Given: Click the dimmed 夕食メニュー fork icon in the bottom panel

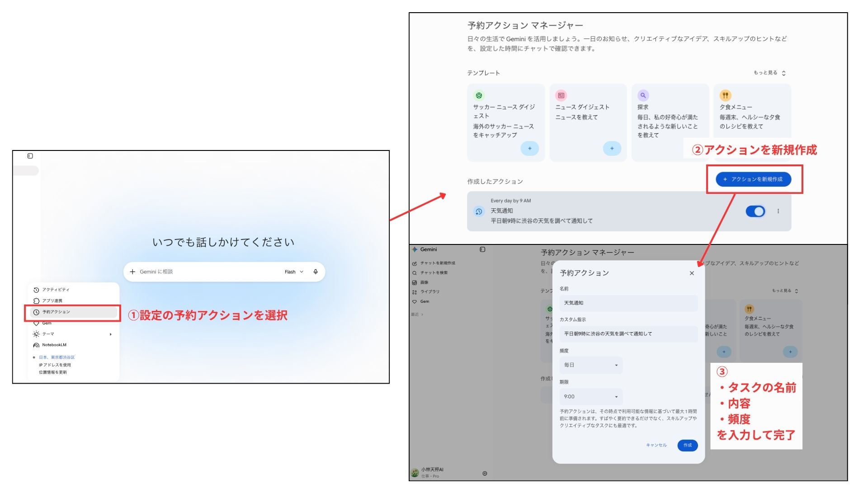Looking at the screenshot, I should coord(749,309).
